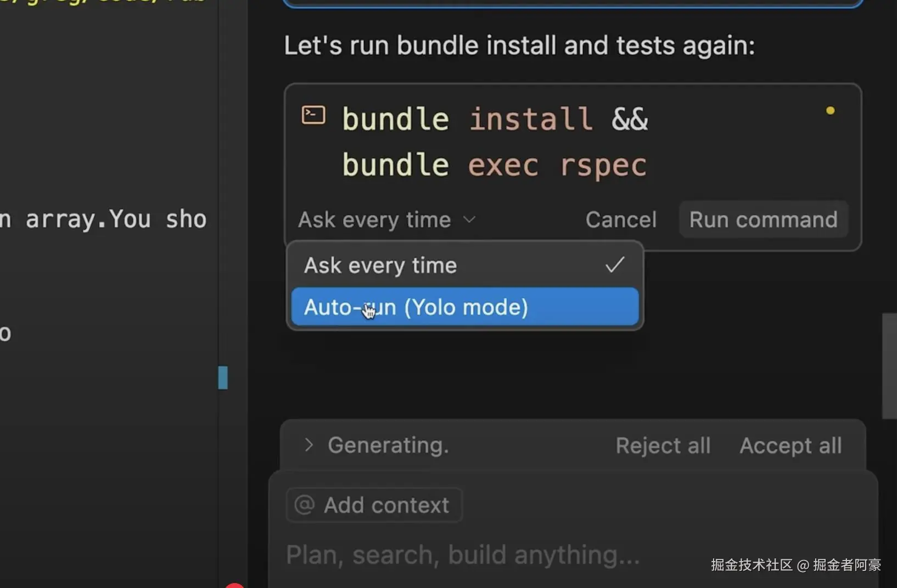This screenshot has width=897, height=588.
Task: Click the @ icon next to Add context
Action: [x=304, y=505]
